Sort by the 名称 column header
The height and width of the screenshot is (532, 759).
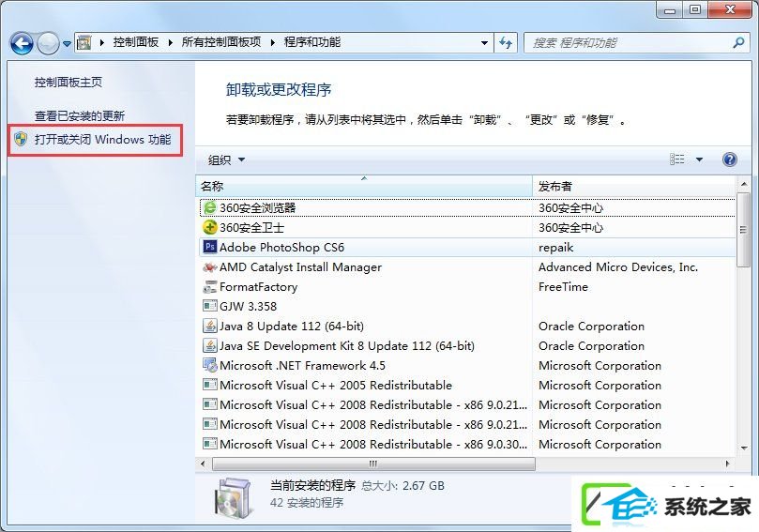[x=364, y=187]
